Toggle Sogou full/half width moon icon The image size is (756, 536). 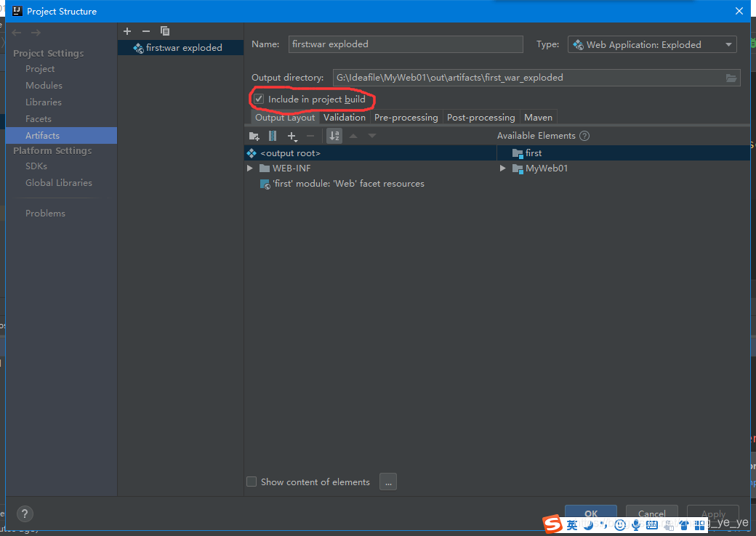pos(588,525)
